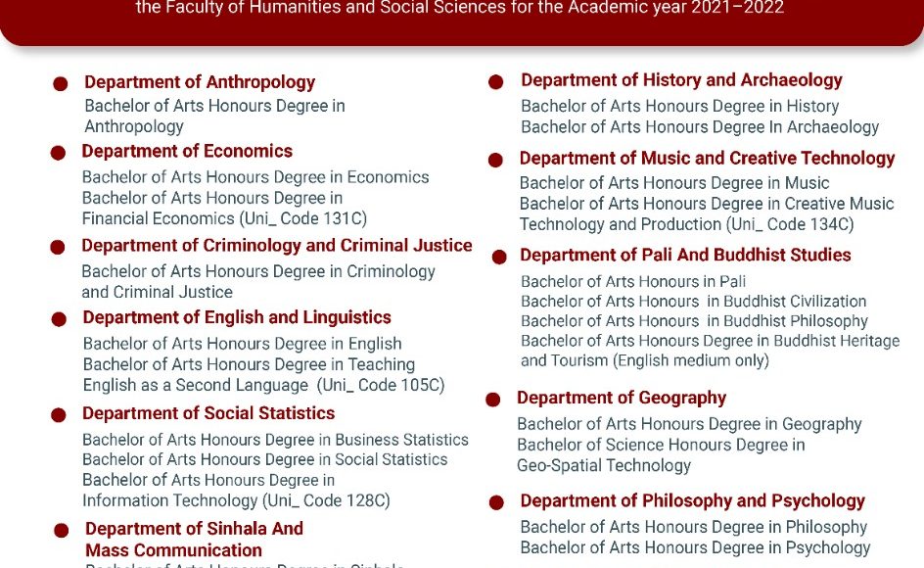
Task: Click the bullet beside Pali And Buddhist Studies
Action: 499,257
